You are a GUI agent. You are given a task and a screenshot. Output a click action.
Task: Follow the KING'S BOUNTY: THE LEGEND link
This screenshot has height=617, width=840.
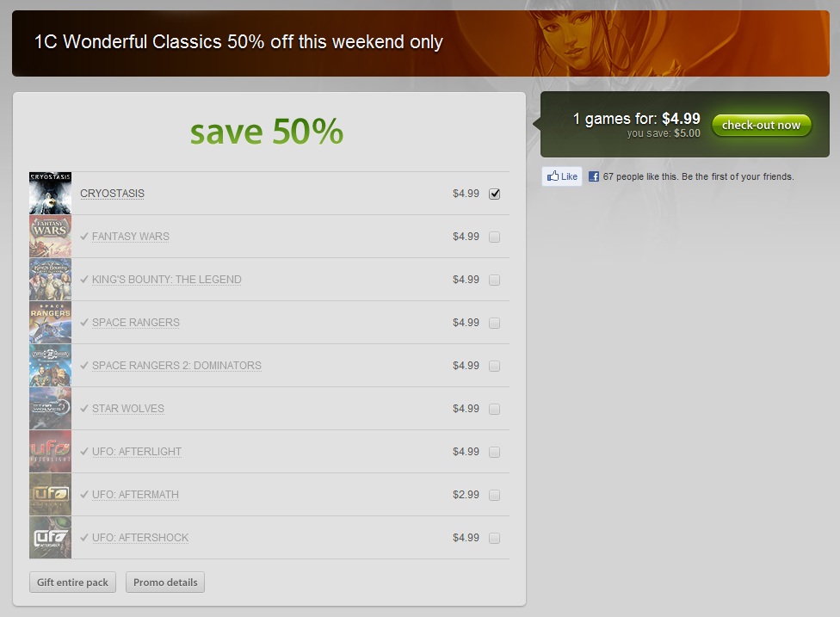coord(167,280)
